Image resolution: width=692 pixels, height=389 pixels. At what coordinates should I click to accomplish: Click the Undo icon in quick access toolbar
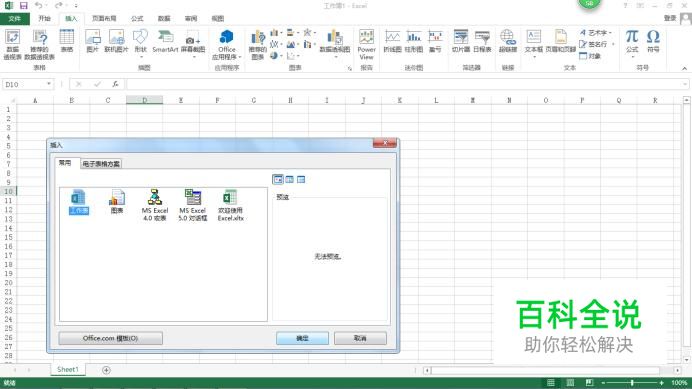point(39,6)
